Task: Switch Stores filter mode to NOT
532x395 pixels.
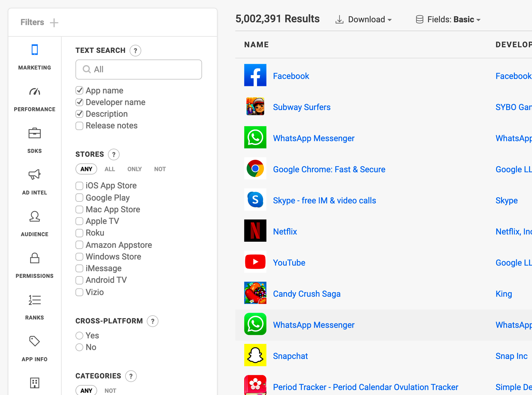Action: pyautogui.click(x=160, y=169)
